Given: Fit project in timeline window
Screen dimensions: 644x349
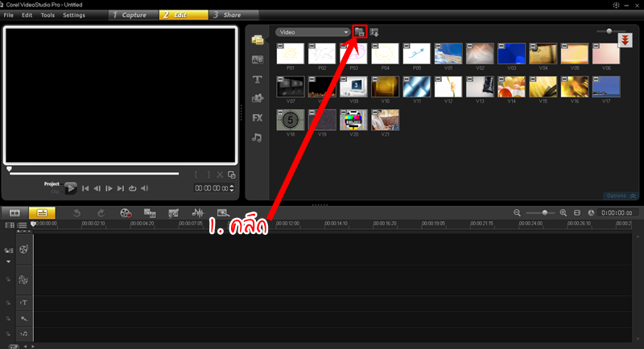Looking at the screenshot, I should (577, 213).
